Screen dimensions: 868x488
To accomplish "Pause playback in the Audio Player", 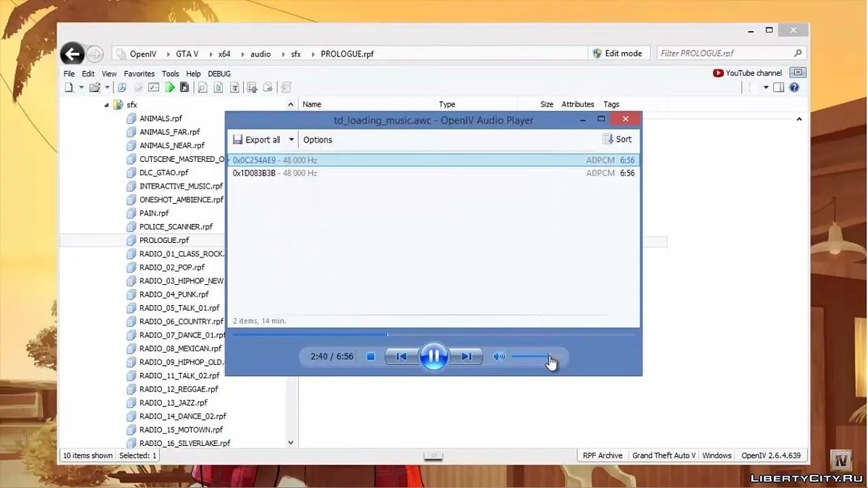I will click(433, 356).
